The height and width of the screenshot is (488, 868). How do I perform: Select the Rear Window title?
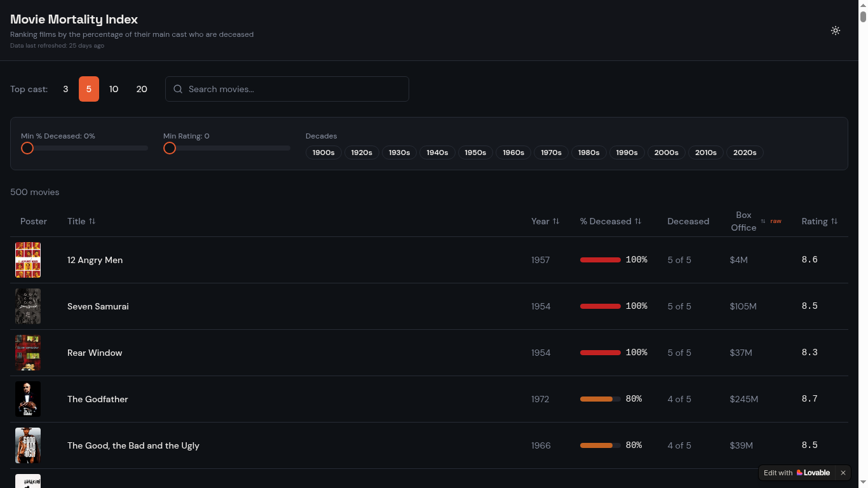[95, 353]
